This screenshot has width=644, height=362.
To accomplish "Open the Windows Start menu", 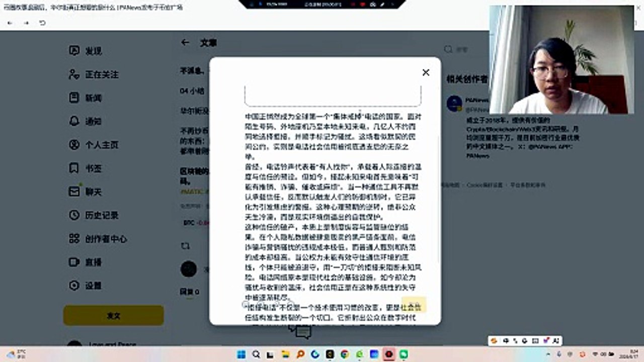I will (242, 354).
